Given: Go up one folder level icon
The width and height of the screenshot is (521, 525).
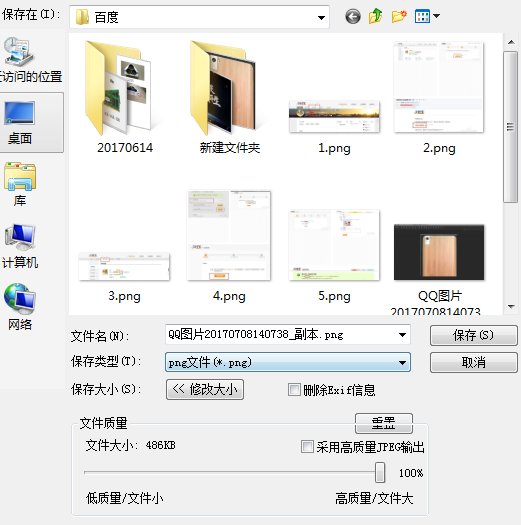Looking at the screenshot, I should [x=376, y=16].
